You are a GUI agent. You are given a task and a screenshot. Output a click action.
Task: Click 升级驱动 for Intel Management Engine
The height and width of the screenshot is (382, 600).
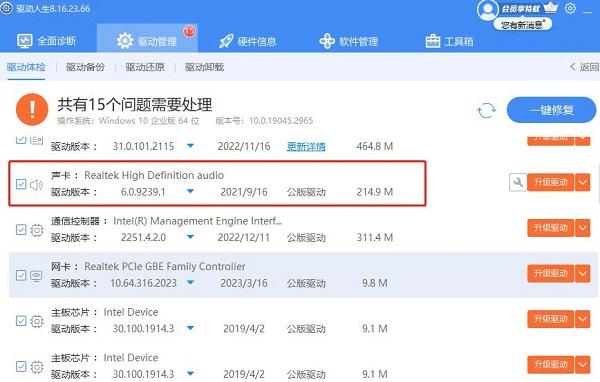[x=550, y=228]
